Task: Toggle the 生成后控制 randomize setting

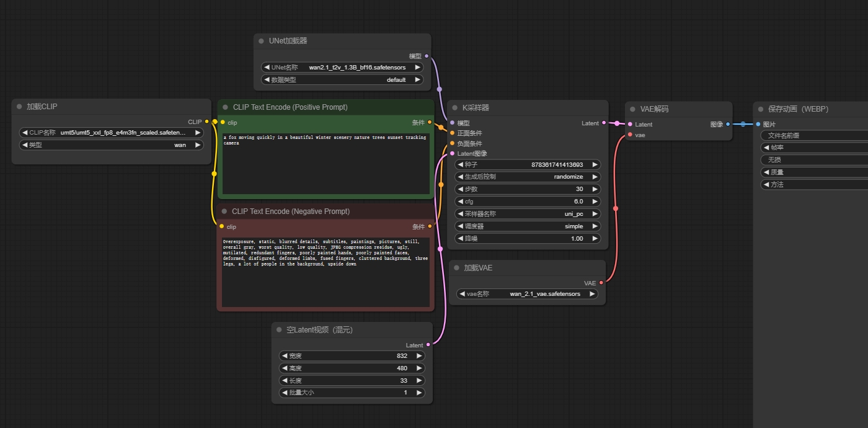Action: [x=527, y=177]
